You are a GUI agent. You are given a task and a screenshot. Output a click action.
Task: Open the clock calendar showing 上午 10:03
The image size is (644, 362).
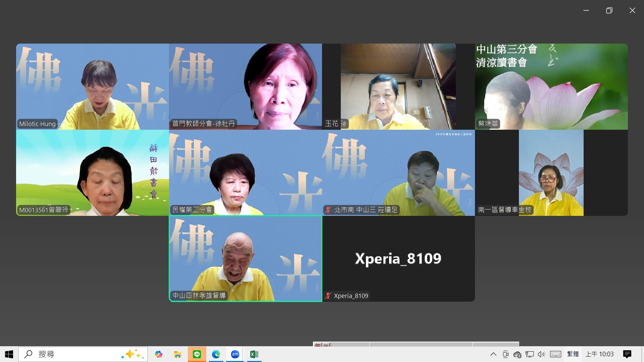point(599,354)
